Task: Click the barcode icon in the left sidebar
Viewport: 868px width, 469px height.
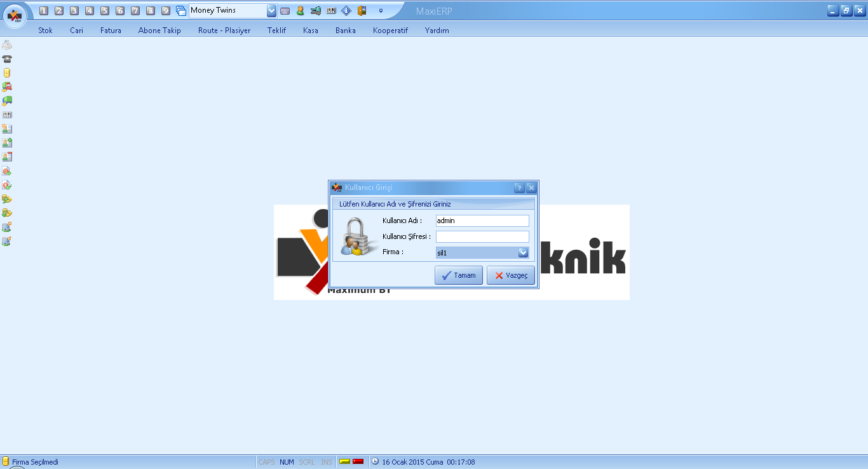Action: [x=7, y=115]
